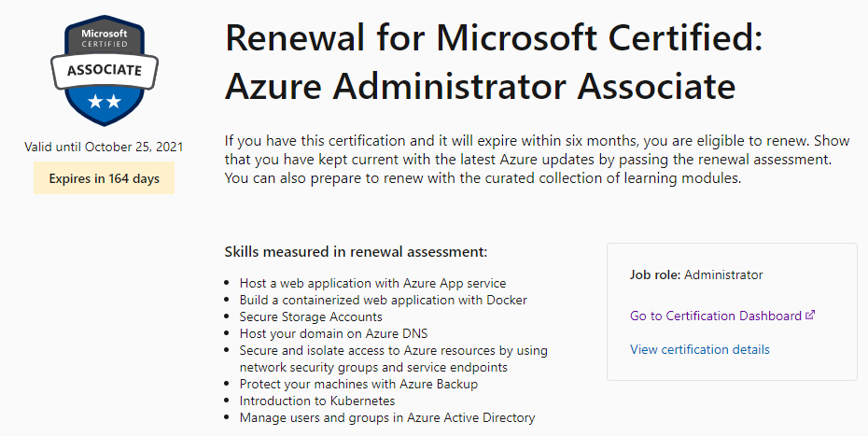The width and height of the screenshot is (868, 436).
Task: Click the 'Introduction to Kubernetes' skill item
Action: click(x=318, y=401)
